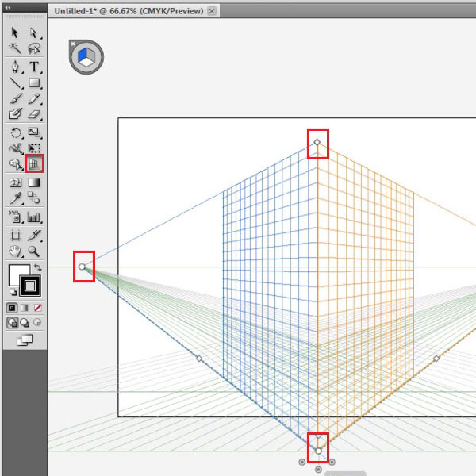Click the Perspective Grid tool
This screenshot has width=476, height=476.
[34, 164]
